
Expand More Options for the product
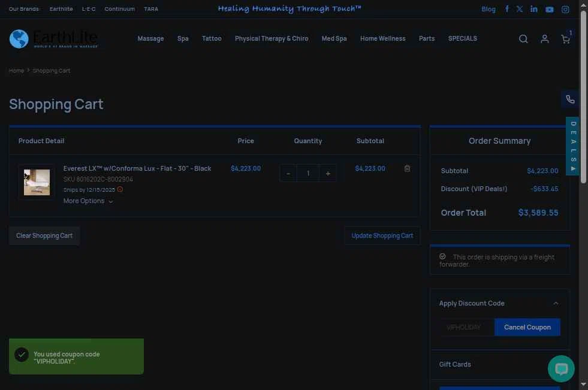88,201
